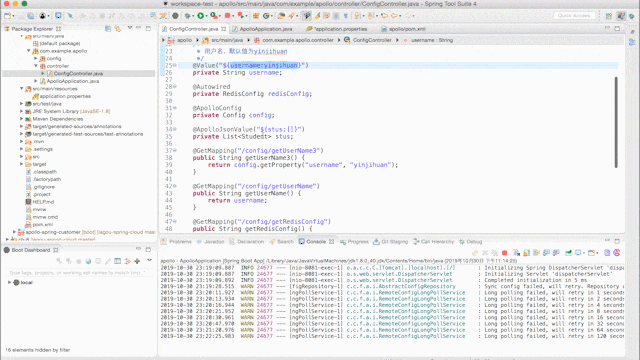Maximize the Console view panel

617,241
